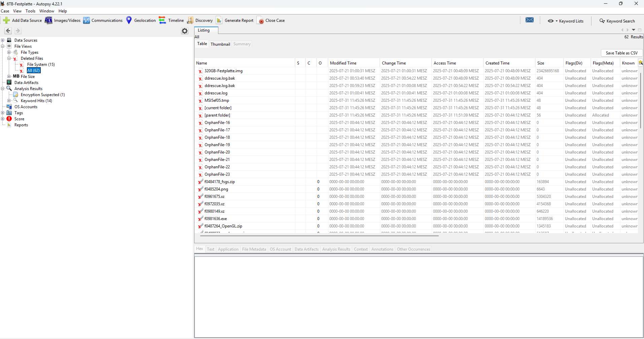Sort by Created Time column header
Viewport: 644px width, 339px height.
click(509, 63)
